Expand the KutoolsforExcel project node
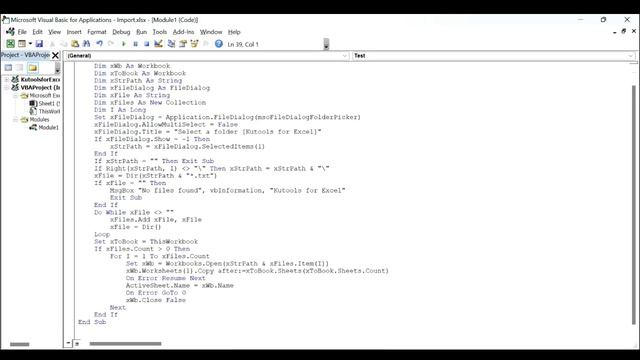The image size is (640, 360). coord(7,80)
